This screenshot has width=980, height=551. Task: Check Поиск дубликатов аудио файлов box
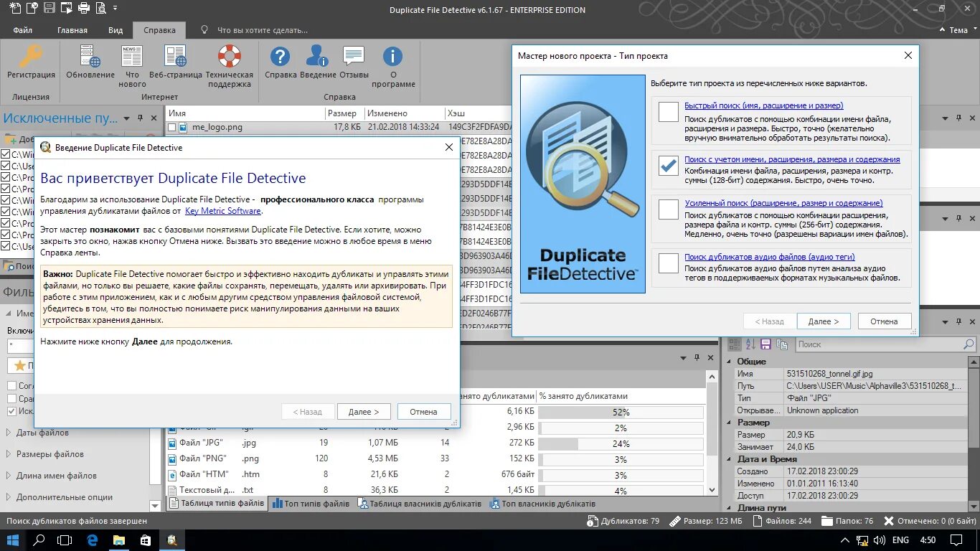point(668,263)
